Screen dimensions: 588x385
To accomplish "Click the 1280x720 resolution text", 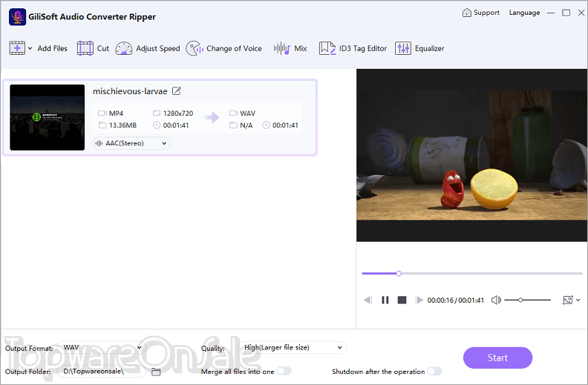I will click(x=177, y=113).
